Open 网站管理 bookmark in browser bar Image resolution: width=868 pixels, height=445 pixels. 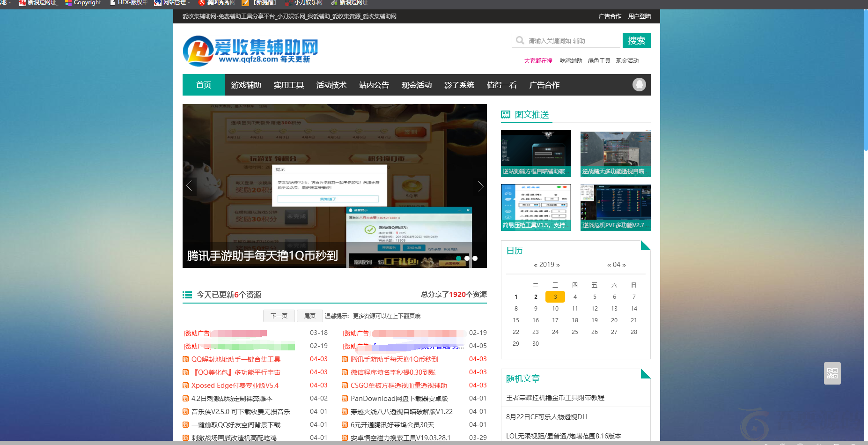click(x=170, y=3)
